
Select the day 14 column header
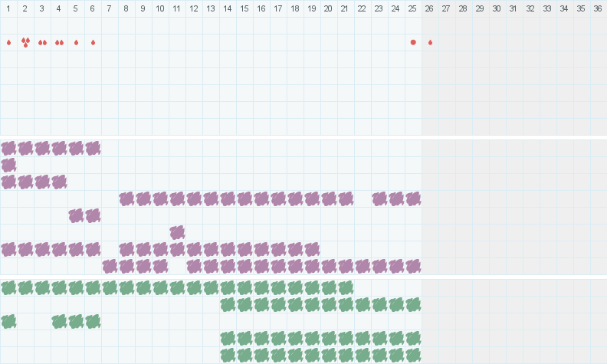tap(228, 8)
